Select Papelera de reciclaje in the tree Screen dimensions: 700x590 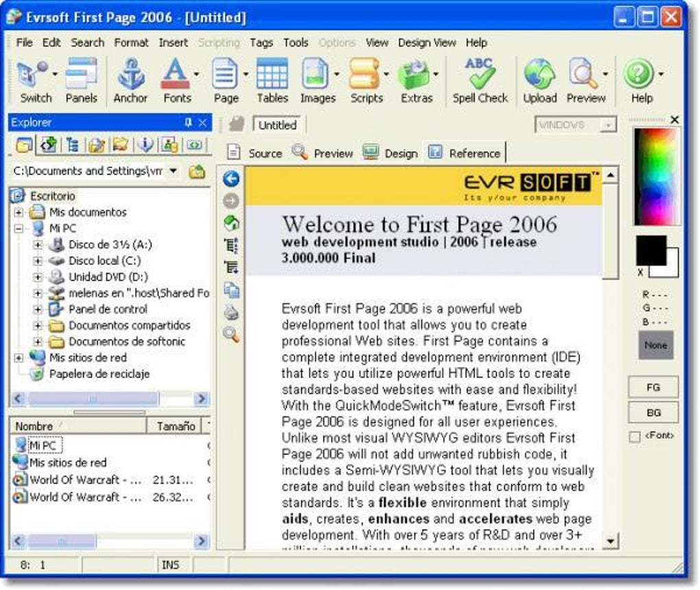click(99, 374)
